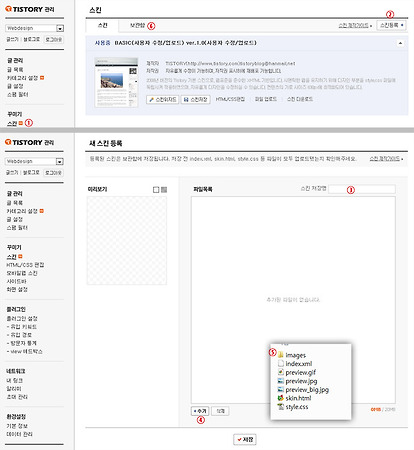Switch to the 보관함 tab
This screenshot has height=450, width=414.
point(137,25)
